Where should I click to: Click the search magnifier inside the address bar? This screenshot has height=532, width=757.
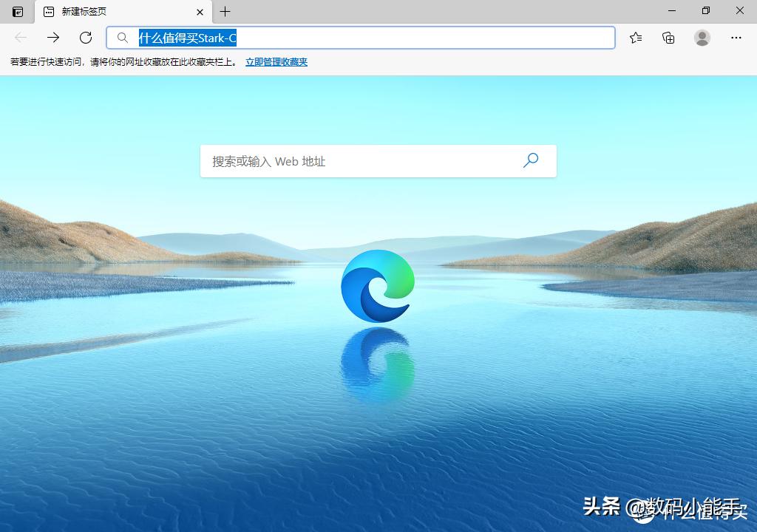(122, 37)
